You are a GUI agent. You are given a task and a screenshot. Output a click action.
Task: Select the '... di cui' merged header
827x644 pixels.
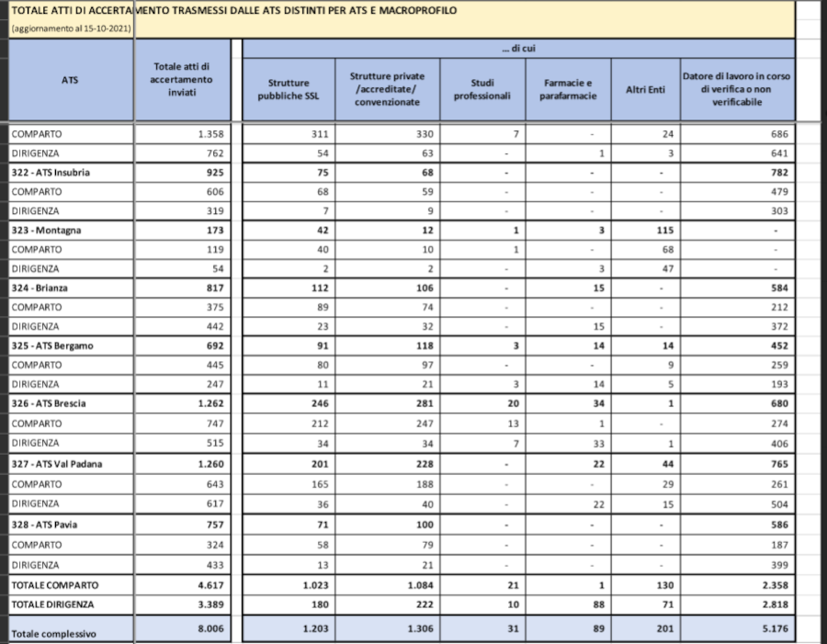click(x=517, y=48)
